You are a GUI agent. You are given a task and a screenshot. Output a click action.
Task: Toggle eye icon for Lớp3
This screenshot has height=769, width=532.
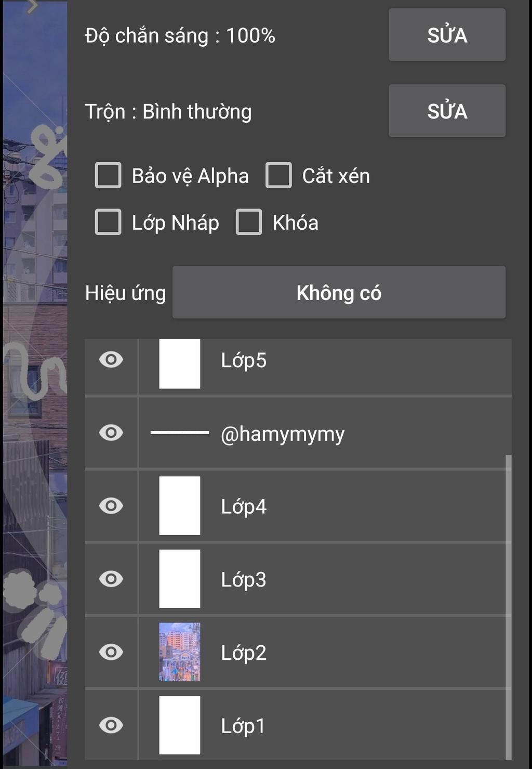111,579
